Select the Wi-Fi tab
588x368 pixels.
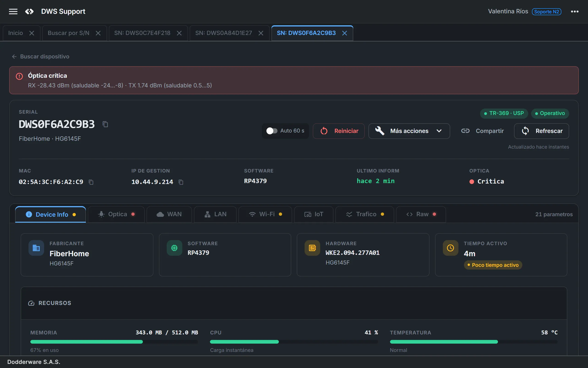click(265, 214)
